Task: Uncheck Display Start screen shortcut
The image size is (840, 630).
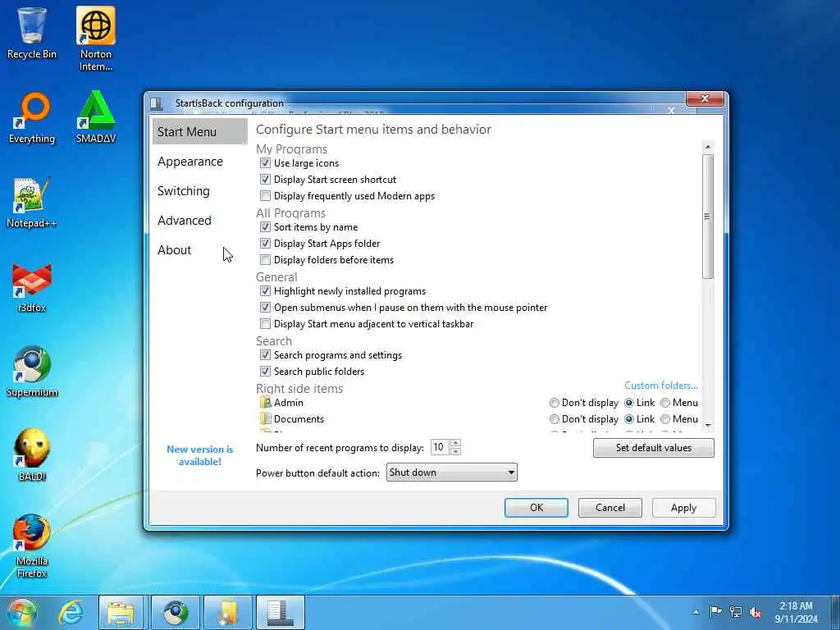Action: [265, 180]
